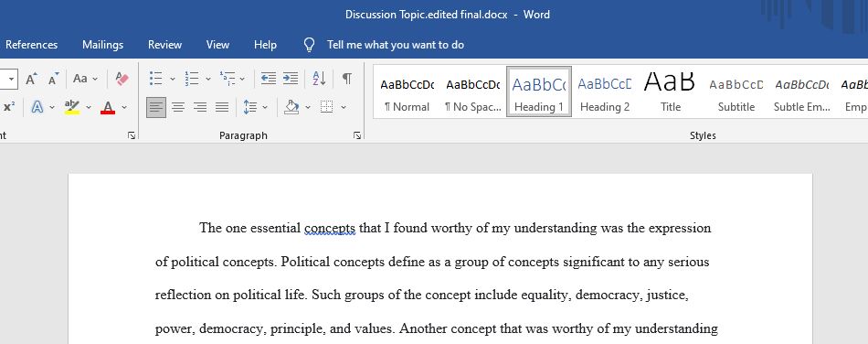
Task: Apply the Title style
Action: [671, 92]
